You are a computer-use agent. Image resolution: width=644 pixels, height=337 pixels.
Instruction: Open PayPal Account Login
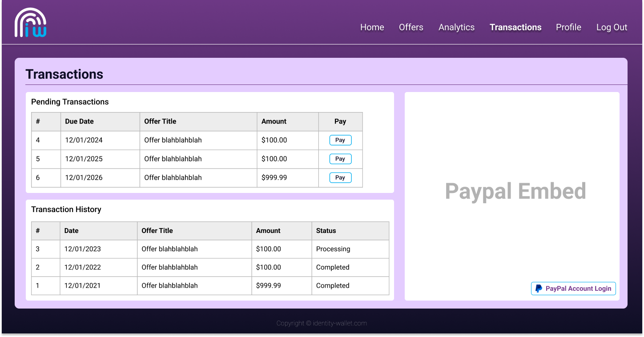point(573,289)
